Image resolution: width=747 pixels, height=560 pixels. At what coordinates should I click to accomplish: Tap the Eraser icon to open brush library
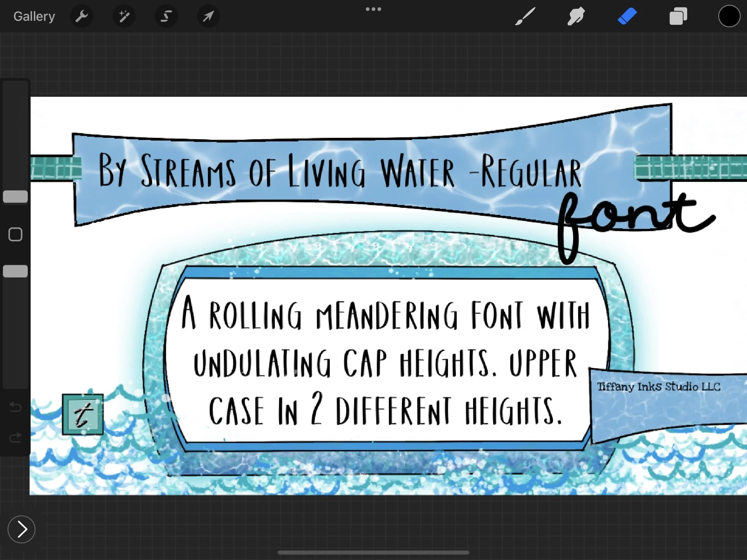[627, 16]
